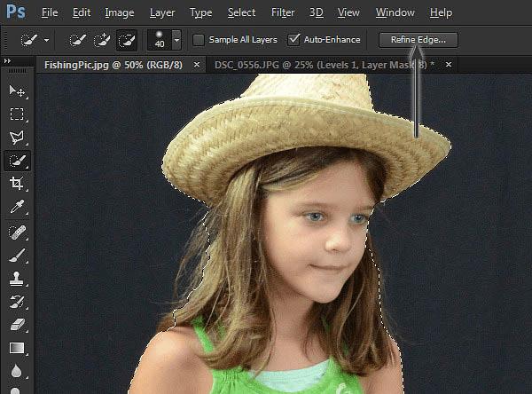The image size is (532, 394).
Task: Click the toolbox grip handle
Action: point(17,71)
